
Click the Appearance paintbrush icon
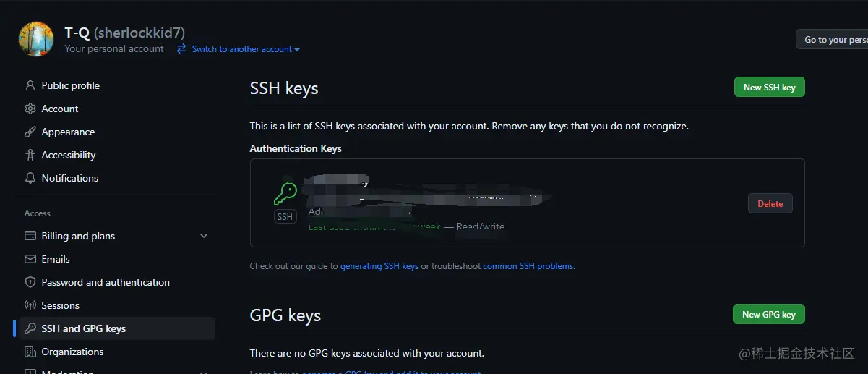coord(30,132)
